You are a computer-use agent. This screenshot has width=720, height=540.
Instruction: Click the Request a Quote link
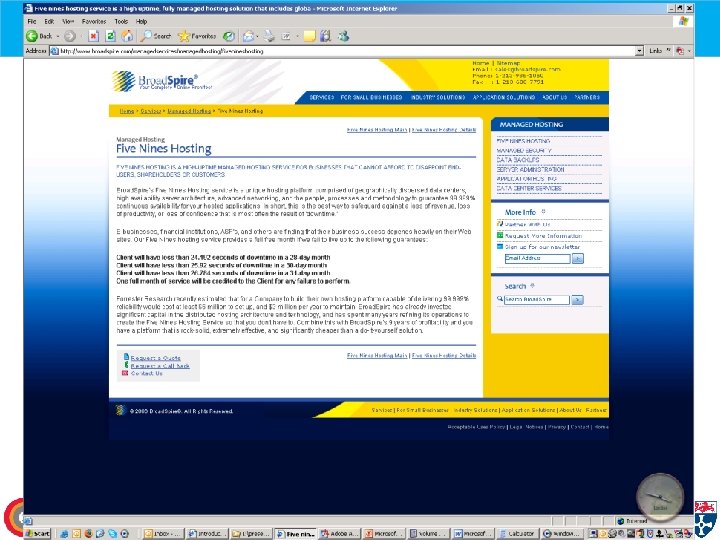156,358
